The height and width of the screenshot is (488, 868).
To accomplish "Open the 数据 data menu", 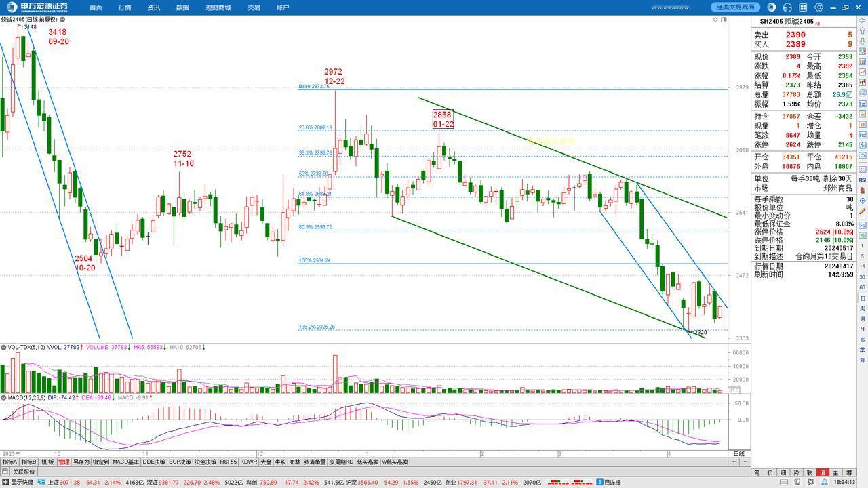I will pos(182,7).
